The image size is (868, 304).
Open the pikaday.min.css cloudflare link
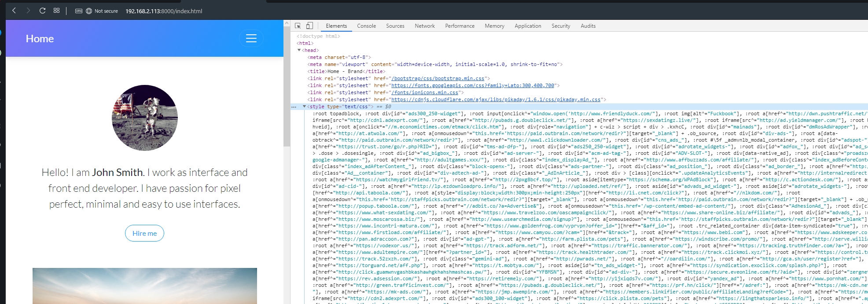pyautogui.click(x=496, y=99)
